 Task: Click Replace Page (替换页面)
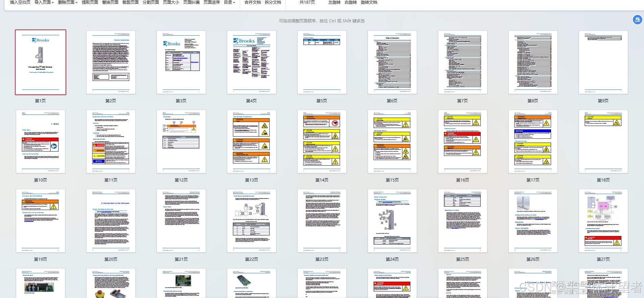point(110,2)
